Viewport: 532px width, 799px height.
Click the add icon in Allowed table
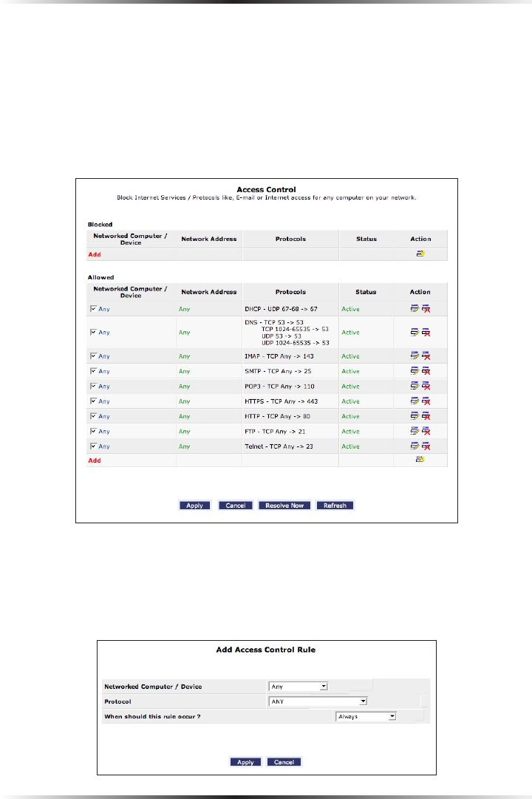coord(420,460)
